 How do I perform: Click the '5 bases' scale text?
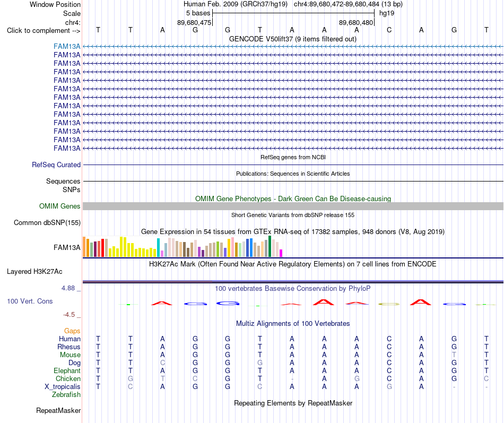click(x=198, y=13)
